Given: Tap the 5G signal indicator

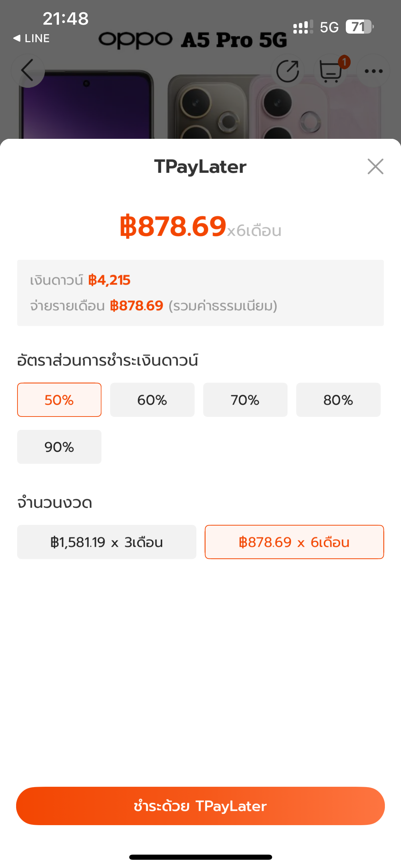Looking at the screenshot, I should [x=329, y=27].
